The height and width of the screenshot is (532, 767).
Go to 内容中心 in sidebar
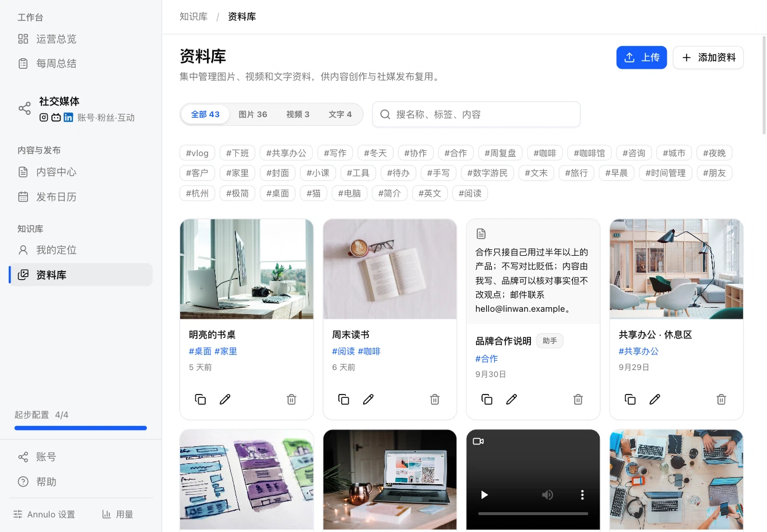(80, 172)
